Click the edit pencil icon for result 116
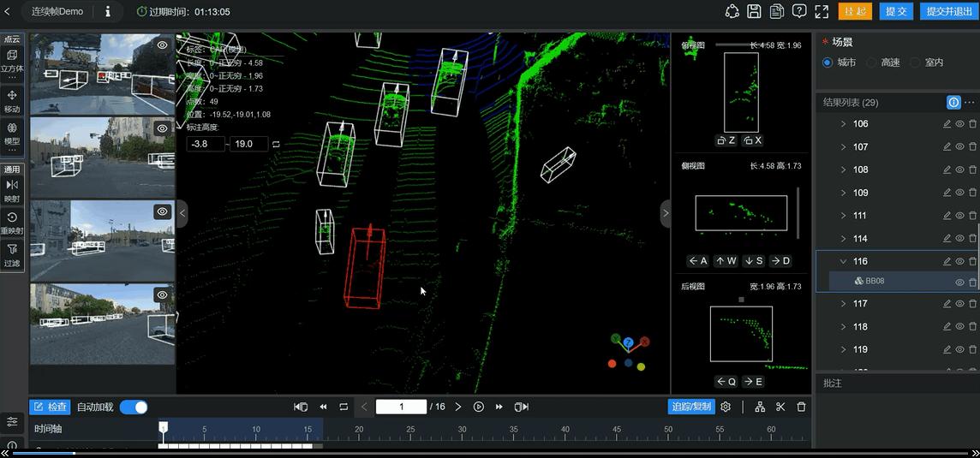 click(x=947, y=261)
